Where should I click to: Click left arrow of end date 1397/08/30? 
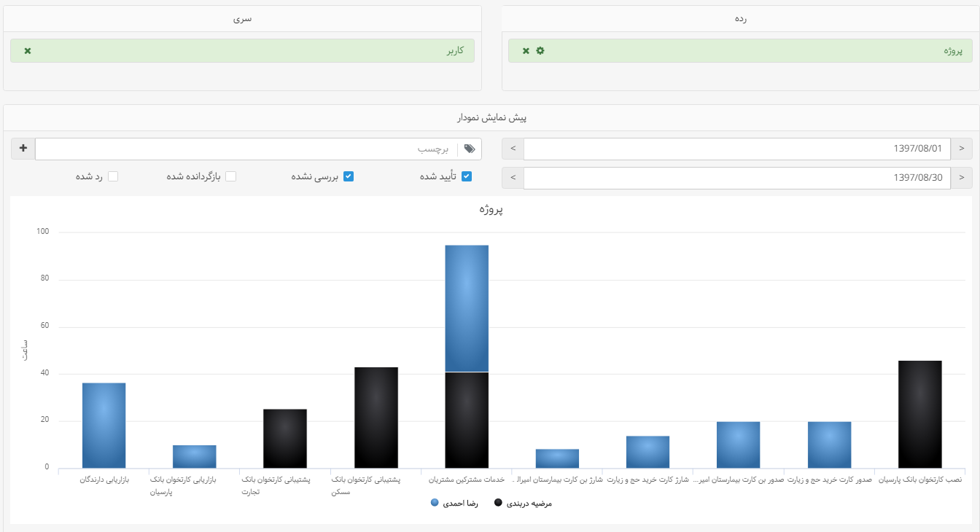(513, 177)
